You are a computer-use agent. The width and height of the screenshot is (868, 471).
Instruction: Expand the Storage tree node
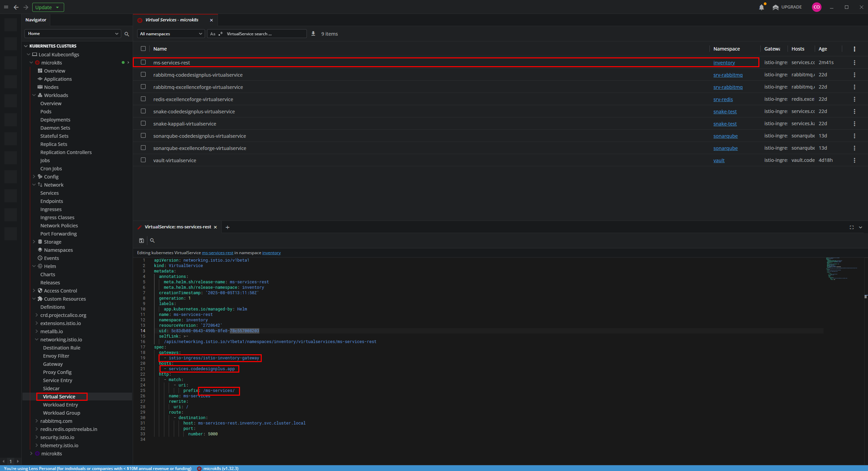coord(34,242)
